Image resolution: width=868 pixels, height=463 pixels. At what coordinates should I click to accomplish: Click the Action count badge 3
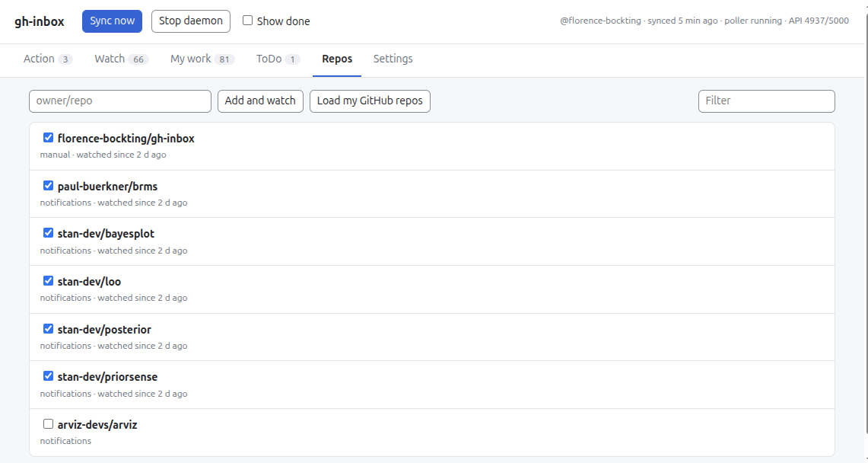[65, 59]
